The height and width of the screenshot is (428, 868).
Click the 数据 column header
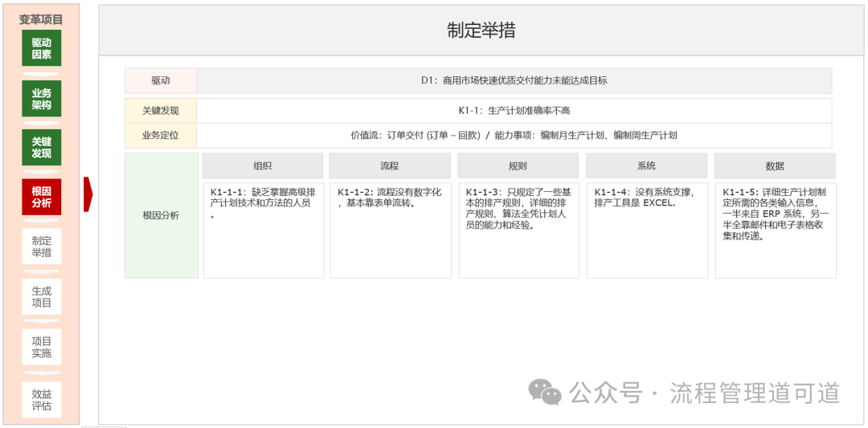tap(775, 166)
